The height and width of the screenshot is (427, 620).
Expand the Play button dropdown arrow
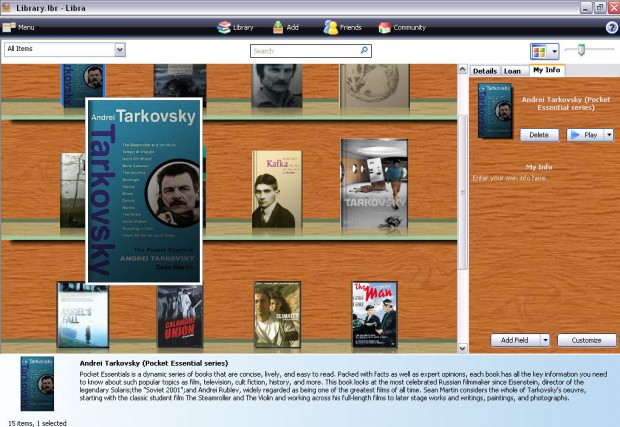(x=609, y=135)
